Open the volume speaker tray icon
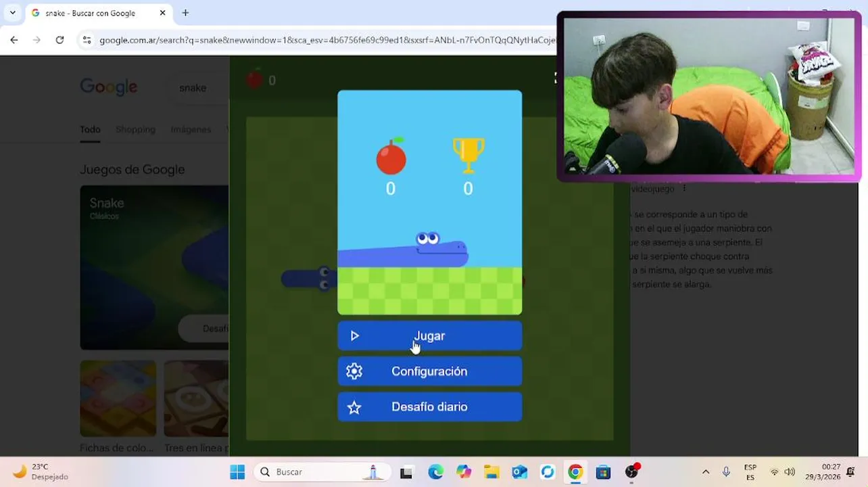This screenshot has height=487, width=868. pyautogui.click(x=790, y=472)
